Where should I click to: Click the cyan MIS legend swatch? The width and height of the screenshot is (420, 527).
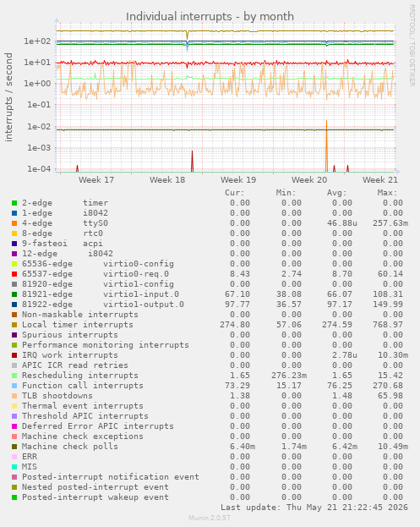tap(14, 467)
